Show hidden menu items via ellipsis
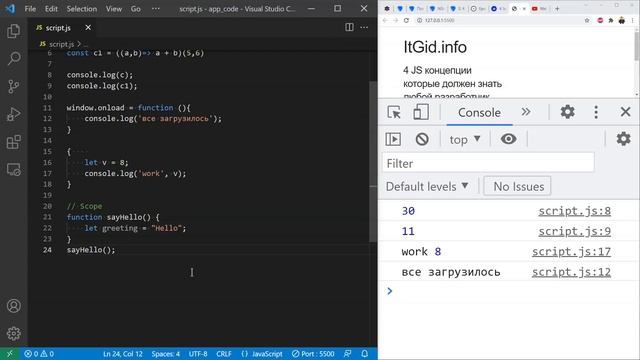Screen dimensions: 640x360 pyautogui.click(x=156, y=9)
